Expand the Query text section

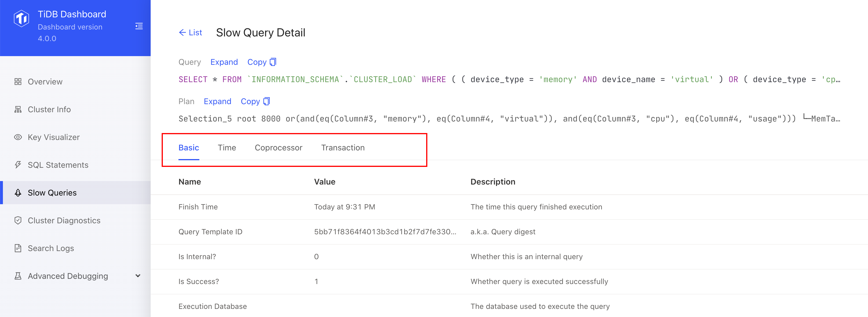point(224,62)
